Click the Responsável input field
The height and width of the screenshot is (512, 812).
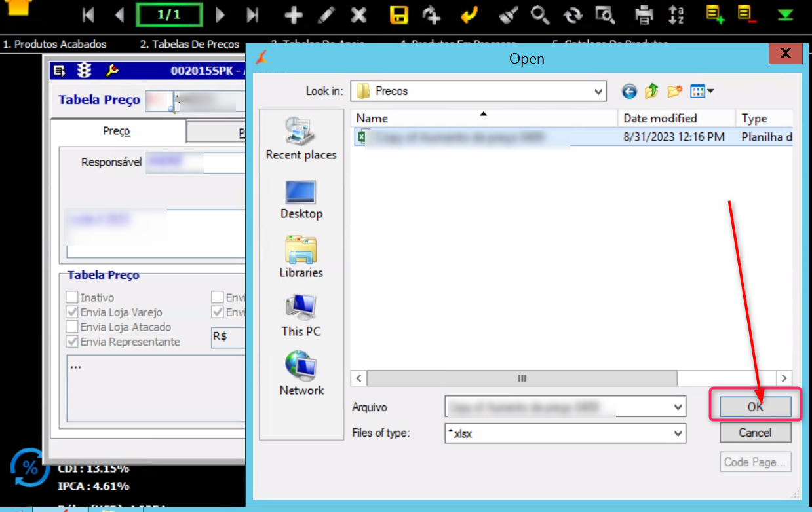tap(195, 162)
